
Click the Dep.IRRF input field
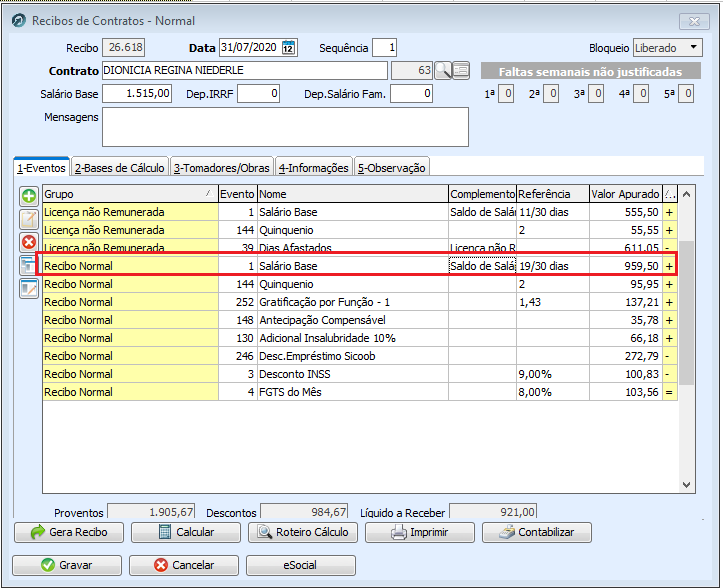(258, 94)
